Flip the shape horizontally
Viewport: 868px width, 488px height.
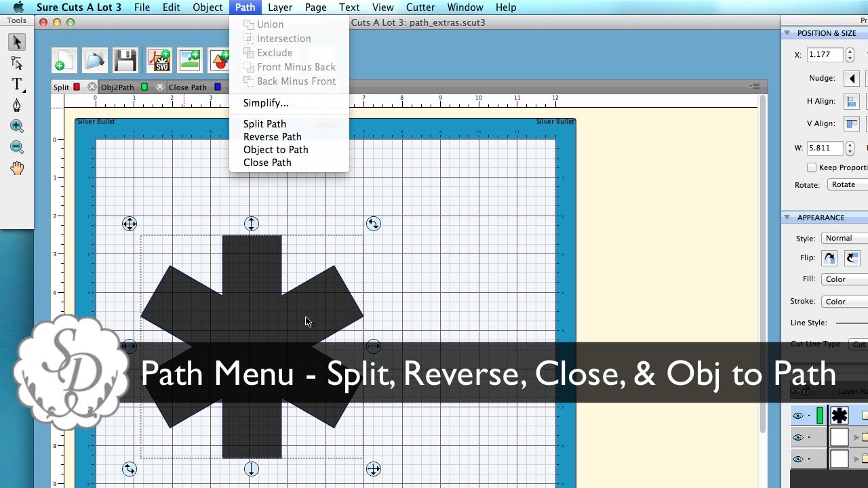point(829,258)
